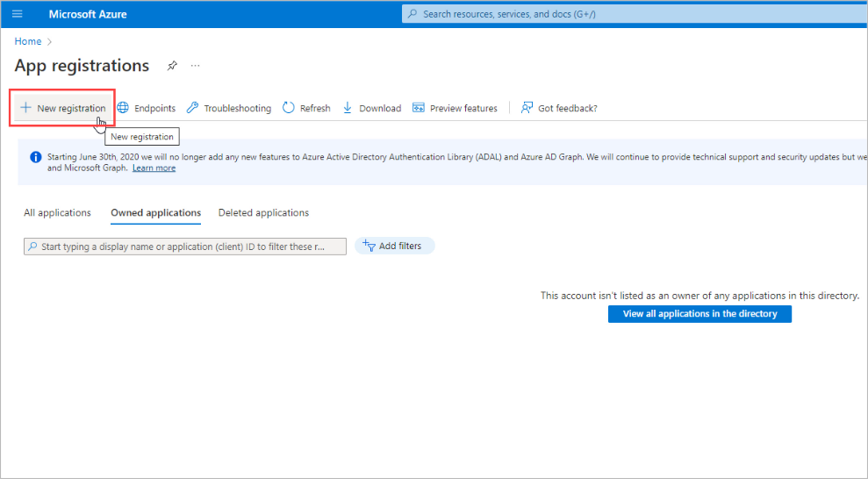
Task: Click the application name filter field
Action: (185, 247)
